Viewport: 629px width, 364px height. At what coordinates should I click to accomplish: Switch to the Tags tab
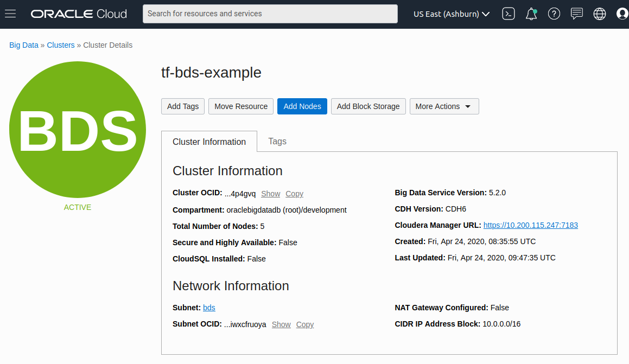click(x=277, y=141)
